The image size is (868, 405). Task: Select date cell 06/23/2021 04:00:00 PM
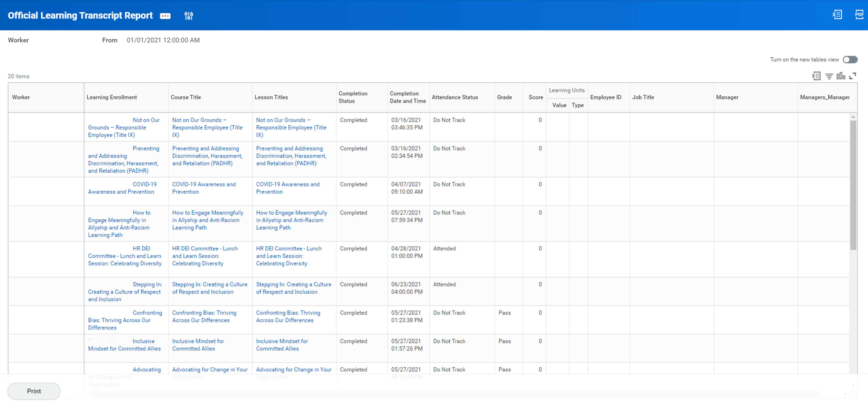407,288
